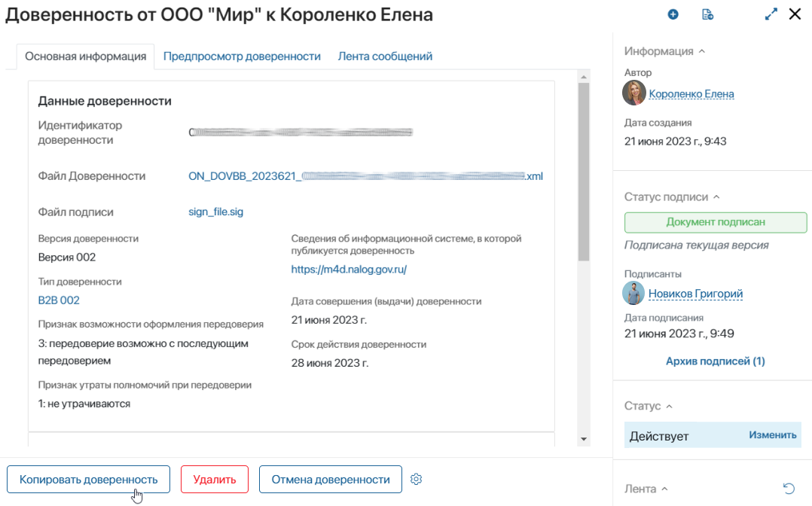Image resolution: width=812 pixels, height=506 pixels.
Task: Click the red Удалить button
Action: pos(215,479)
